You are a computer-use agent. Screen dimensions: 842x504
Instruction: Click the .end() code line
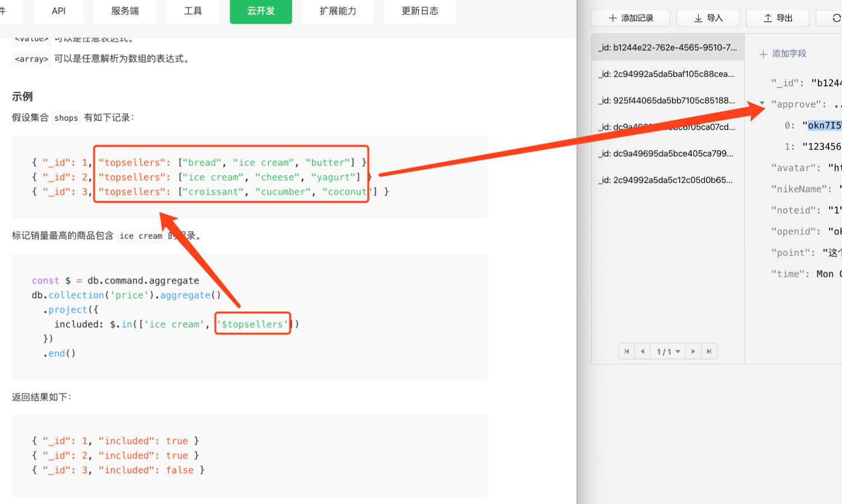pos(60,354)
